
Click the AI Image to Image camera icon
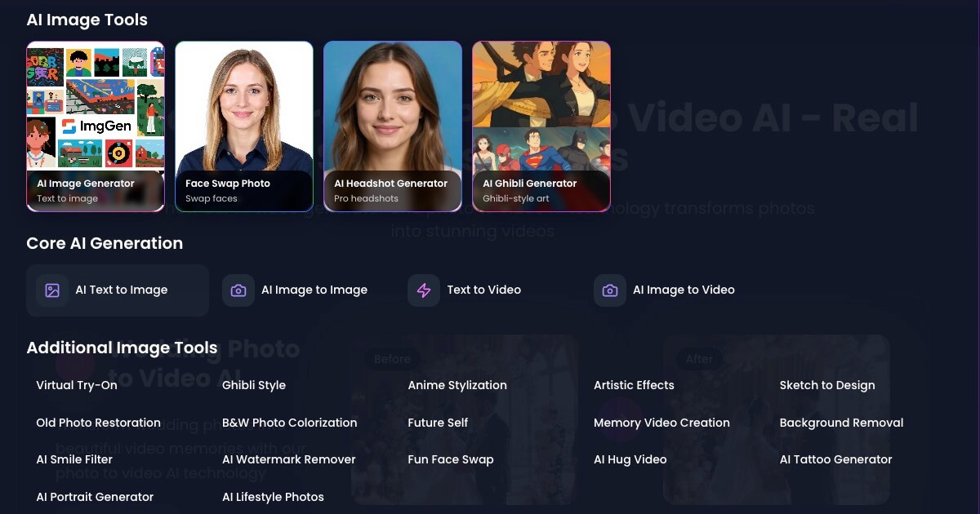click(x=238, y=290)
